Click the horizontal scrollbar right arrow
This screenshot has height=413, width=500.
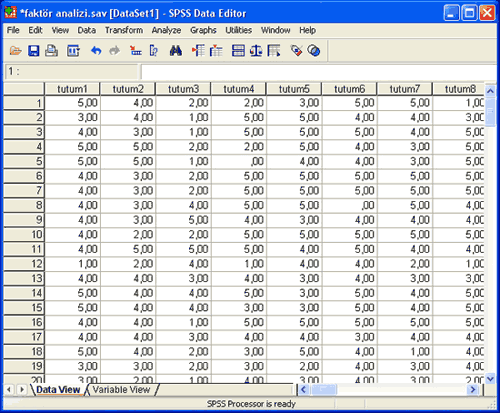473,389
